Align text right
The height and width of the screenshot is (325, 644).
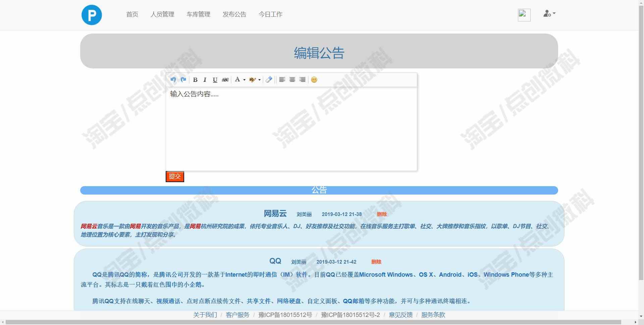[x=302, y=79]
